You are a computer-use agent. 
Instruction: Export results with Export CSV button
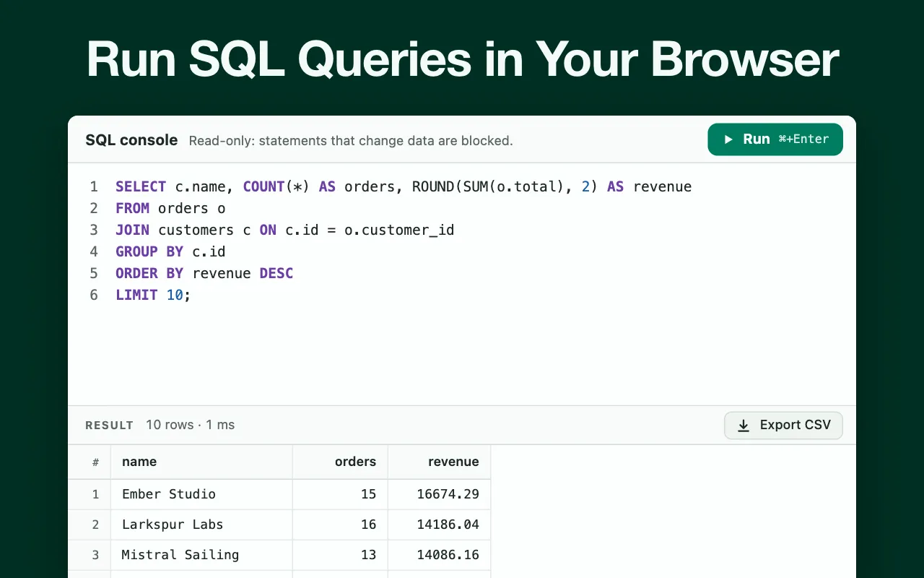(x=783, y=426)
